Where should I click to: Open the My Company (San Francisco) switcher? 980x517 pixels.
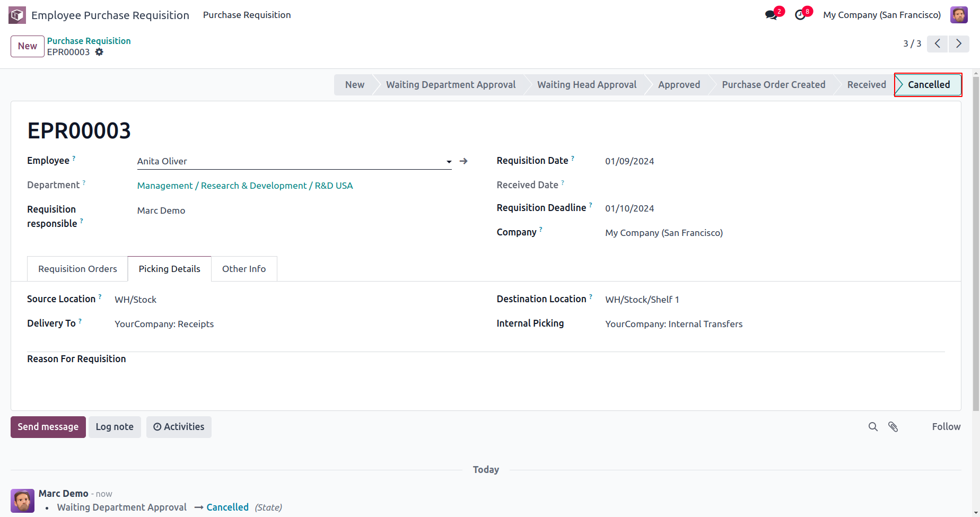[x=881, y=15]
